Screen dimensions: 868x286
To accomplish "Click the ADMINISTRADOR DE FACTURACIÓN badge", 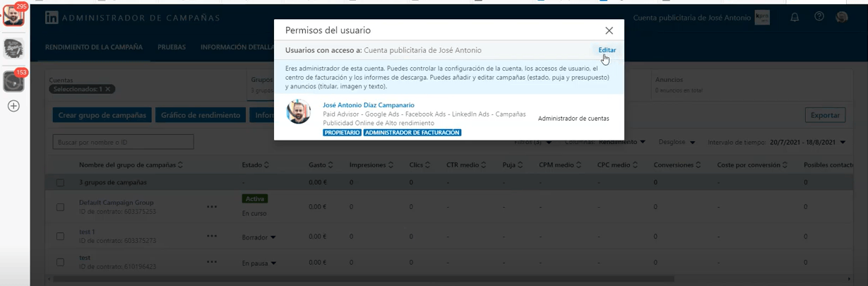I will tap(412, 133).
